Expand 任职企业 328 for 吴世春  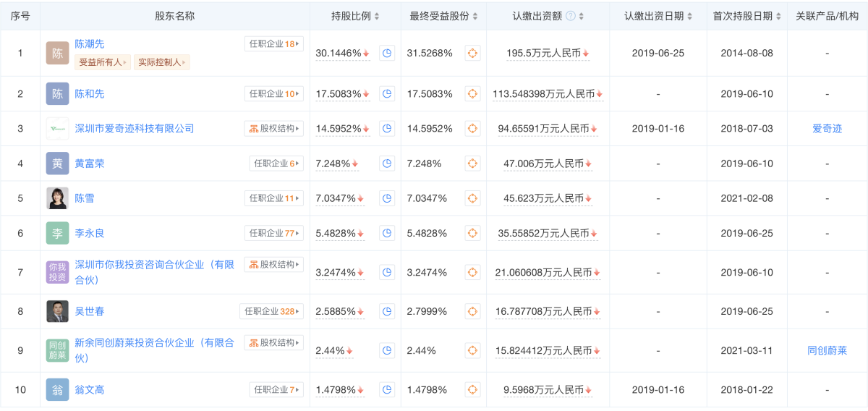tap(271, 311)
